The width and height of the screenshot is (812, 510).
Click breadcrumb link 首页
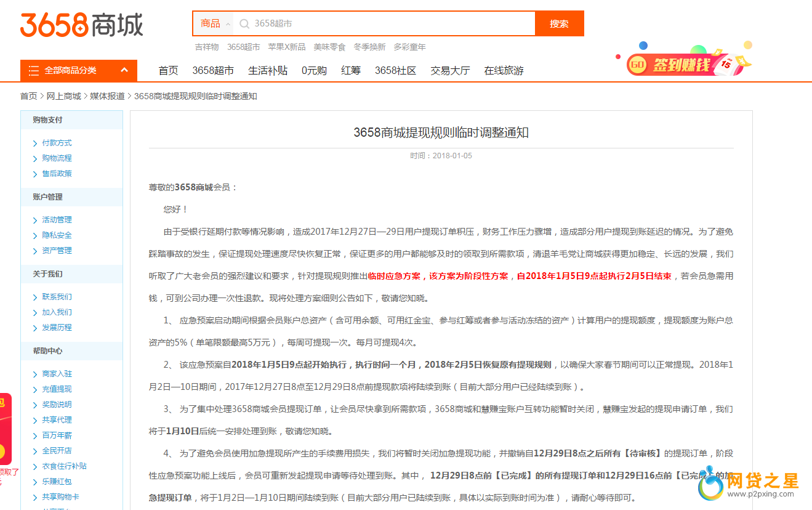28,96
